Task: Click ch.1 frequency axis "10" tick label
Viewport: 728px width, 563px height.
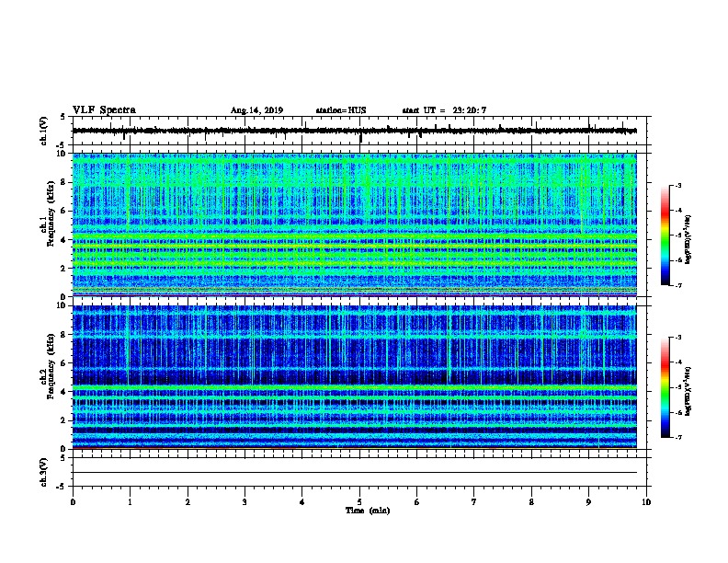Action: [63, 154]
